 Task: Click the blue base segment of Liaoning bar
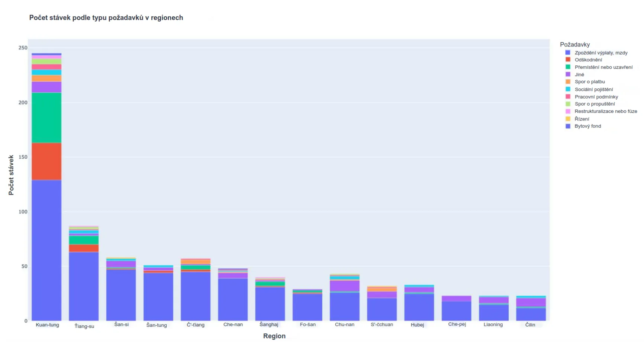pyautogui.click(x=494, y=313)
